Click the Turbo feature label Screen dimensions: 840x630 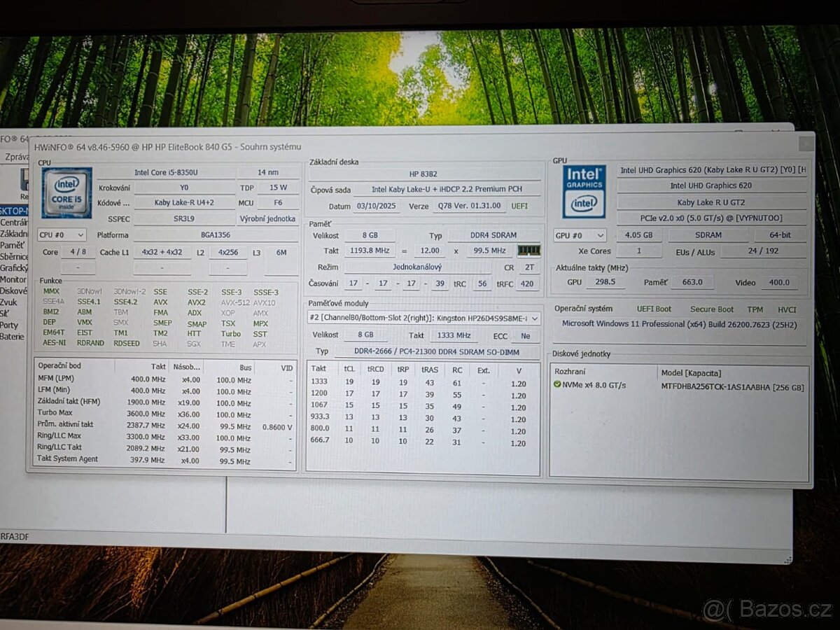click(230, 333)
